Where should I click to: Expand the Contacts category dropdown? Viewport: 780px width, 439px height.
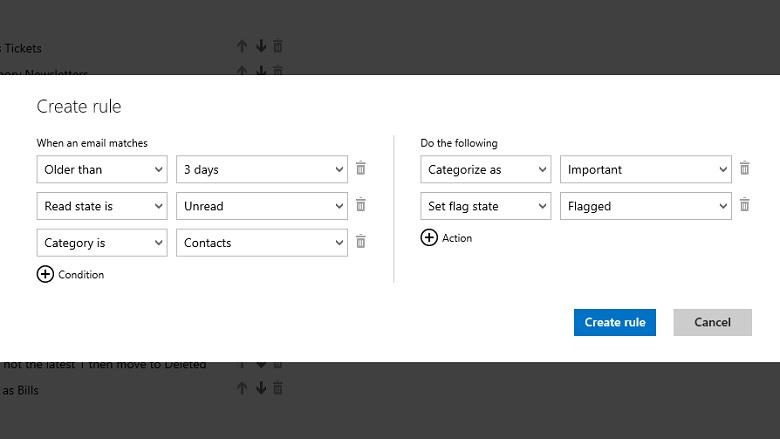[262, 243]
